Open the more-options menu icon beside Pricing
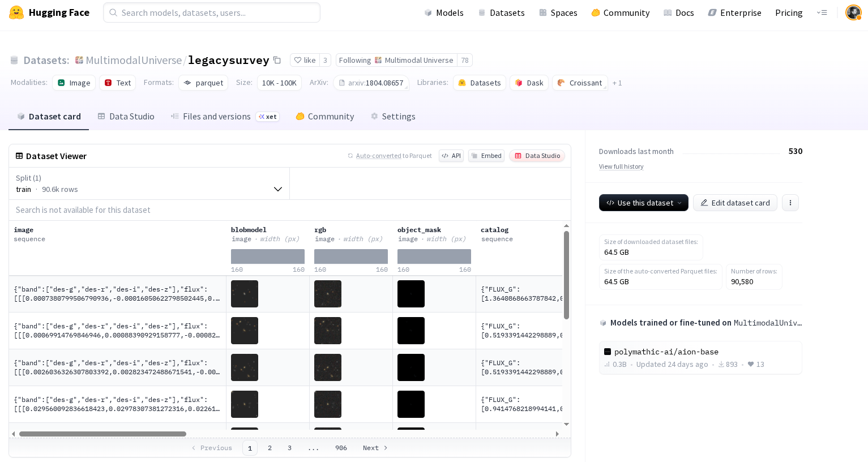Screen dimensions: 868x462 [x=822, y=12]
